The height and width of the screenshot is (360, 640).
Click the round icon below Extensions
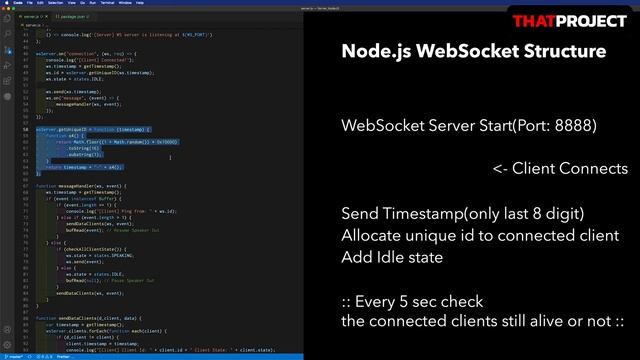7,96
